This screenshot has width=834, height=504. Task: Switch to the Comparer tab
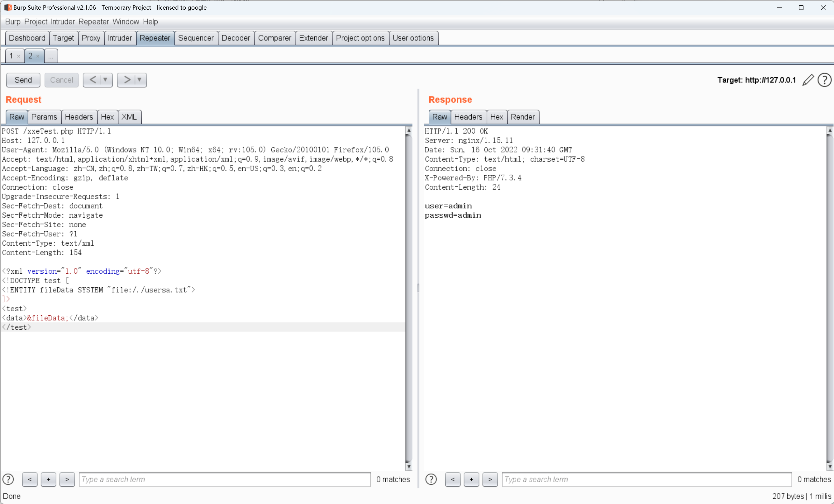point(274,38)
